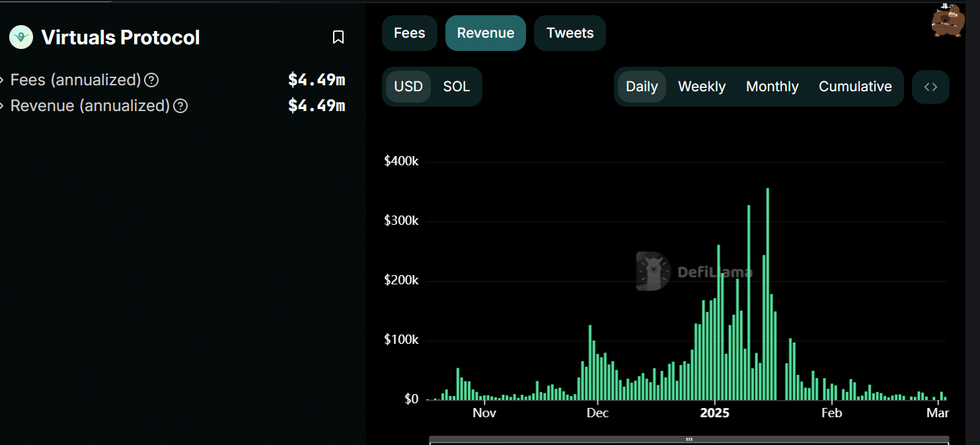
Task: Select the Daily interval
Action: coord(642,87)
